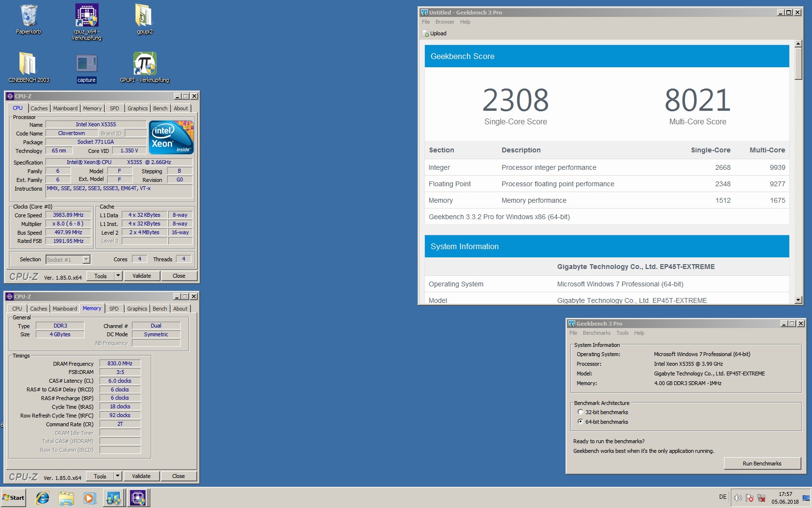Open Internet Explorer from the taskbar

coord(43,498)
